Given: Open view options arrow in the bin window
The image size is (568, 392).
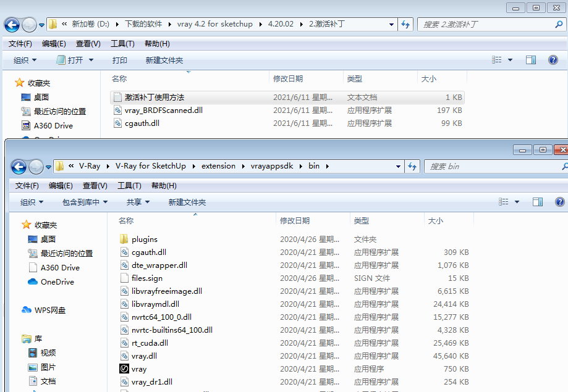Looking at the screenshot, I should pyautogui.click(x=517, y=202).
